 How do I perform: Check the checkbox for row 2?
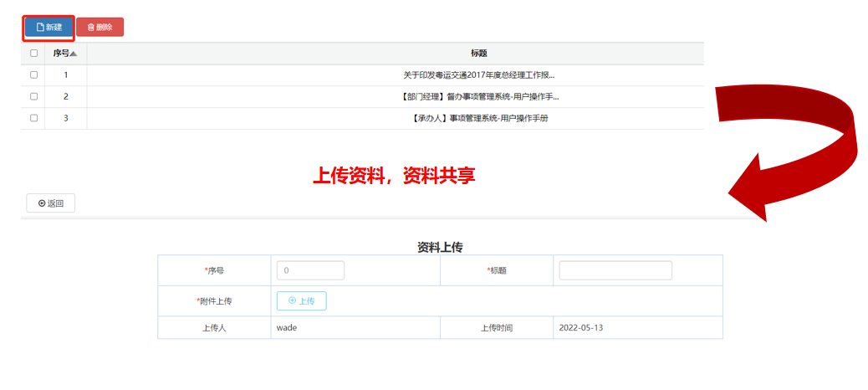33,96
